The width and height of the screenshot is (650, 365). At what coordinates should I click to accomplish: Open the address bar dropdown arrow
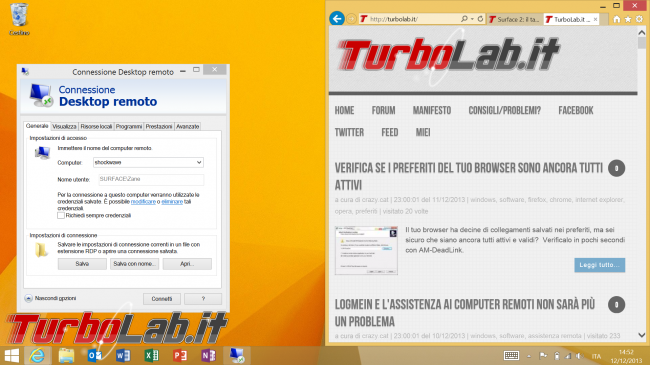(x=472, y=19)
